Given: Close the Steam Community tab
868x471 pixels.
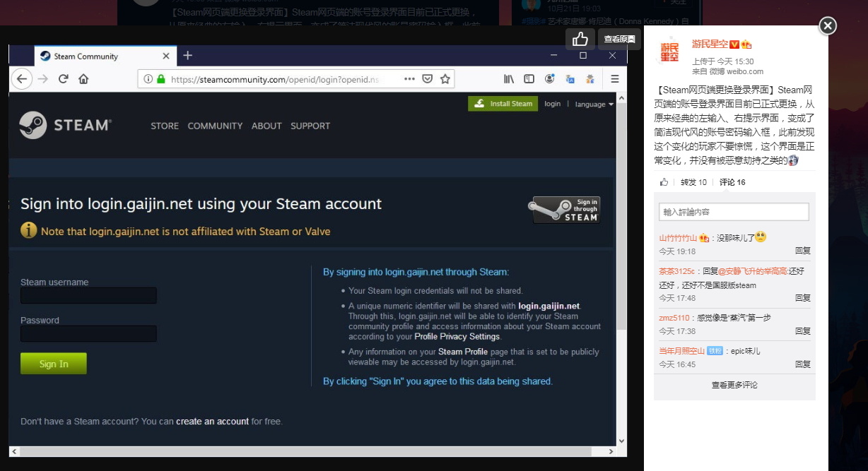Looking at the screenshot, I should tap(166, 56).
